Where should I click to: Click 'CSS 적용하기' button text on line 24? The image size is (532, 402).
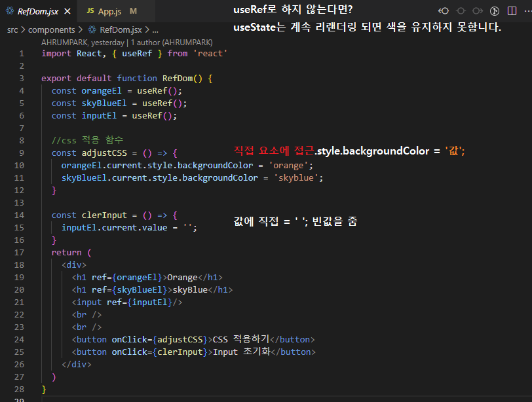click(x=241, y=339)
